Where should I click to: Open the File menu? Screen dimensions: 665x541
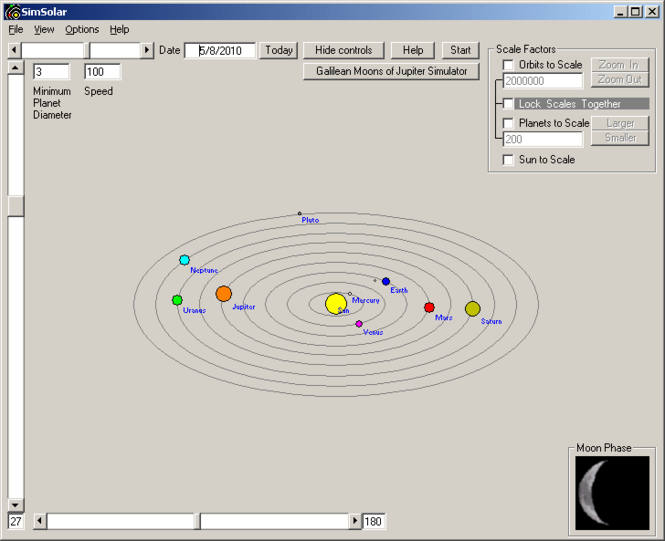[16, 29]
